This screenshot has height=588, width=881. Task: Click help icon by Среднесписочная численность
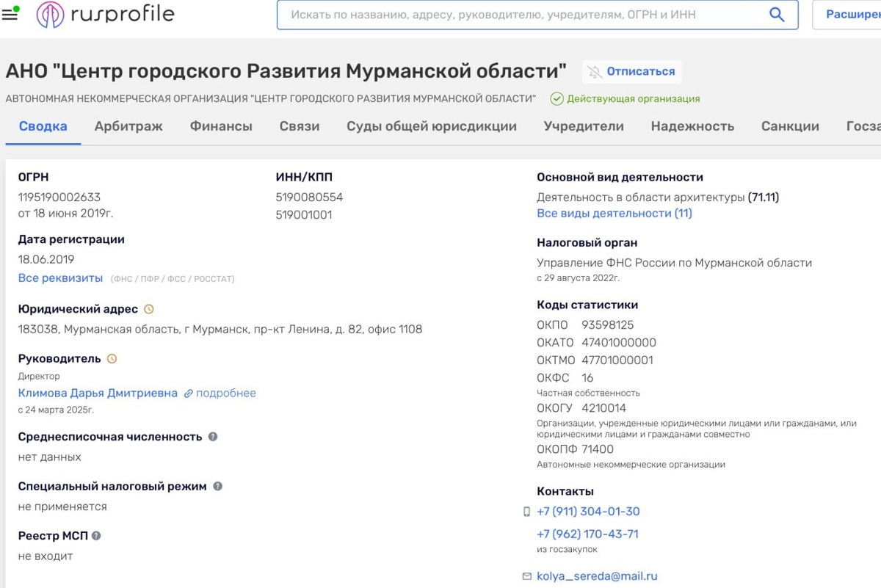213,437
